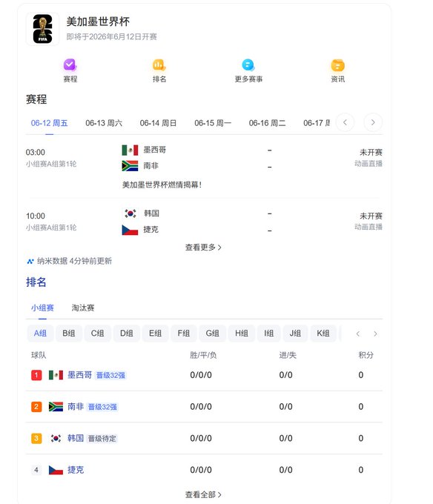Click the 积分 column header
433x504 pixels.
point(366,355)
